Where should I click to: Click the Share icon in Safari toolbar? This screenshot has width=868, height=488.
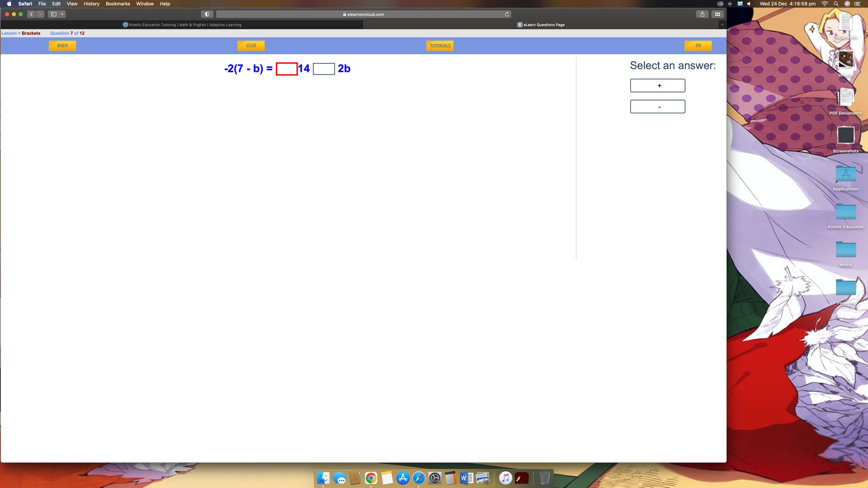click(702, 14)
